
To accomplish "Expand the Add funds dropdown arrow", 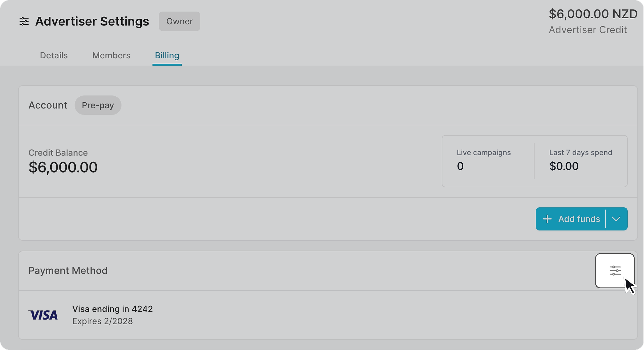I will tap(616, 219).
